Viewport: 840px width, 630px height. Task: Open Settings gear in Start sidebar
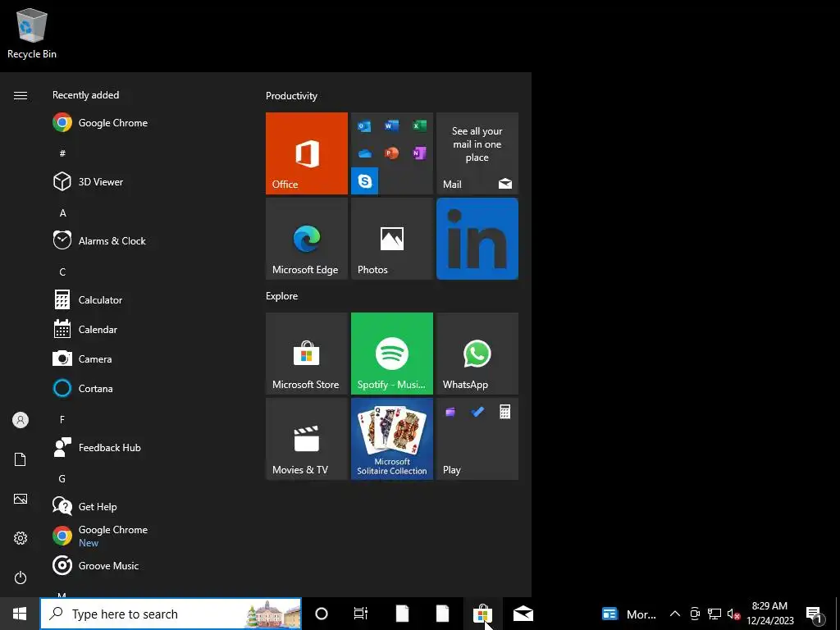click(x=21, y=538)
